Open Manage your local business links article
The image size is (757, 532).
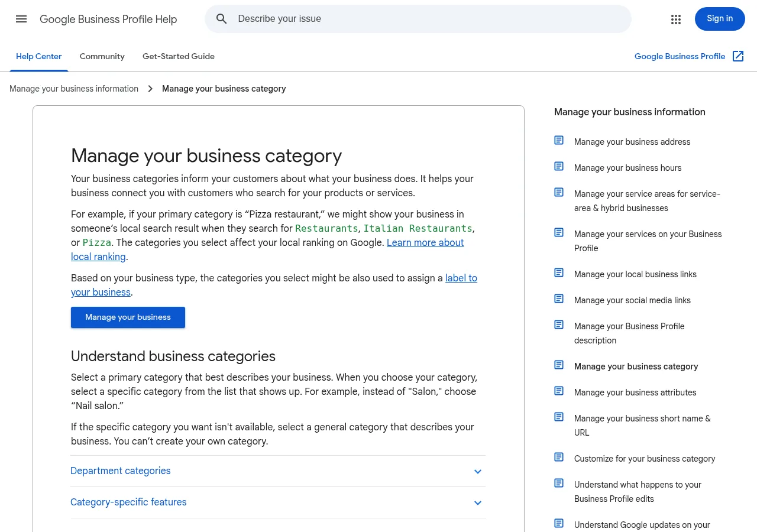(635, 274)
